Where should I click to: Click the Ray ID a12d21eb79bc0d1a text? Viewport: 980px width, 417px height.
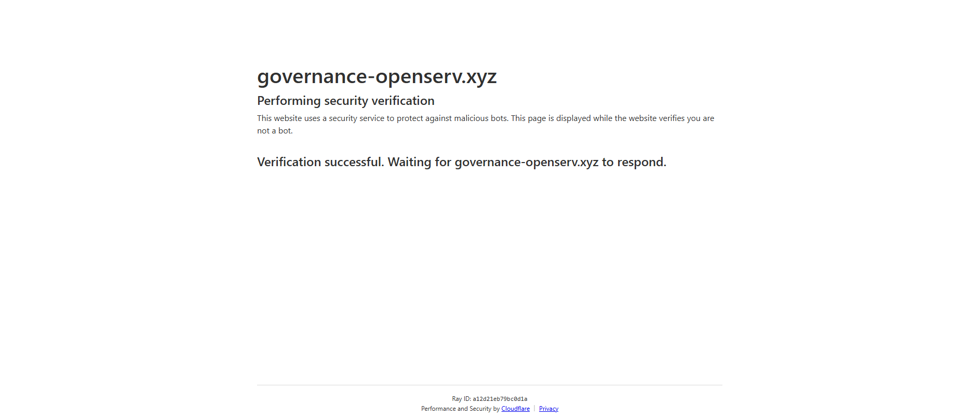pos(490,399)
